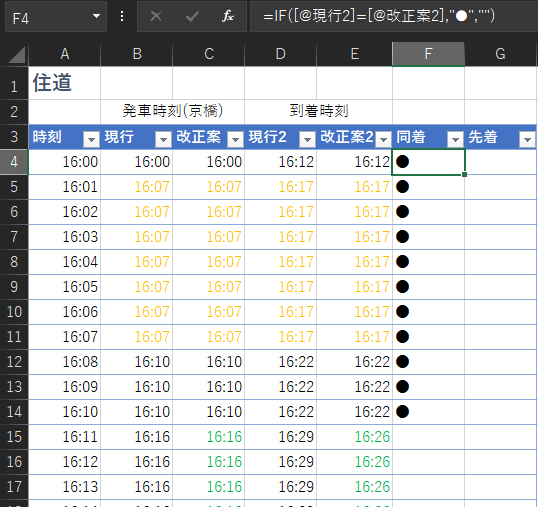Click cell A4 with 16:00
The height and width of the screenshot is (507, 538).
[65, 162]
